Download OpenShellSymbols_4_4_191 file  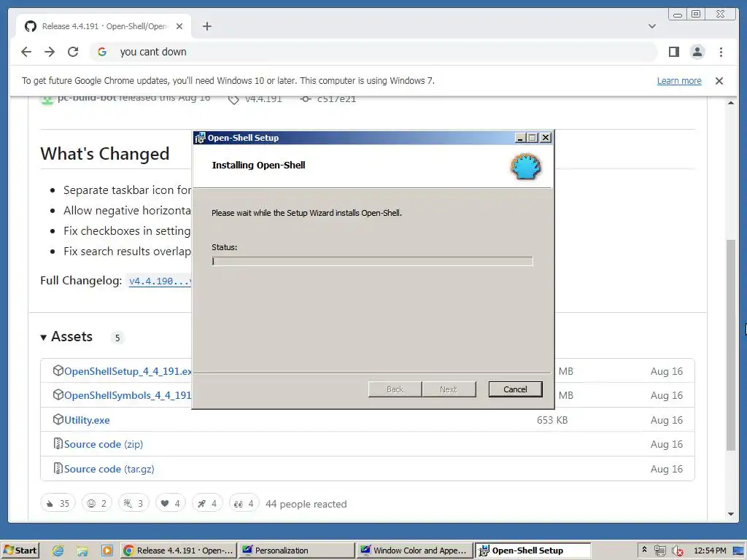pyautogui.click(x=128, y=396)
